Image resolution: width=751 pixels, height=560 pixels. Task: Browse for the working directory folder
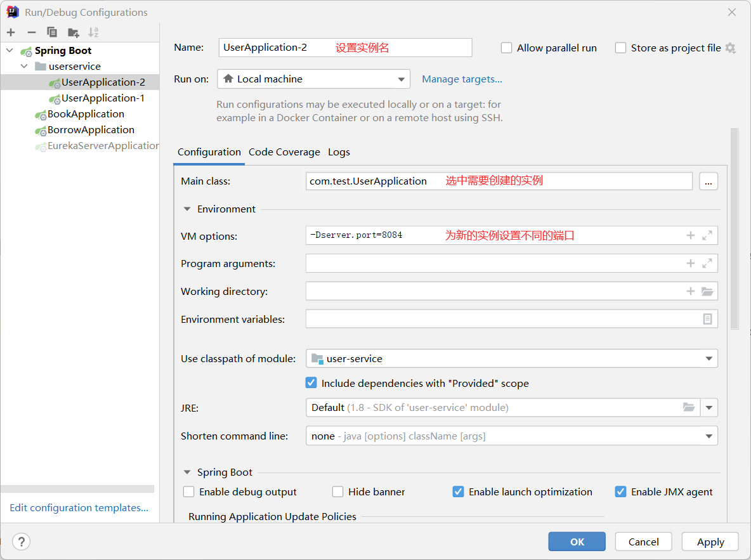click(707, 292)
